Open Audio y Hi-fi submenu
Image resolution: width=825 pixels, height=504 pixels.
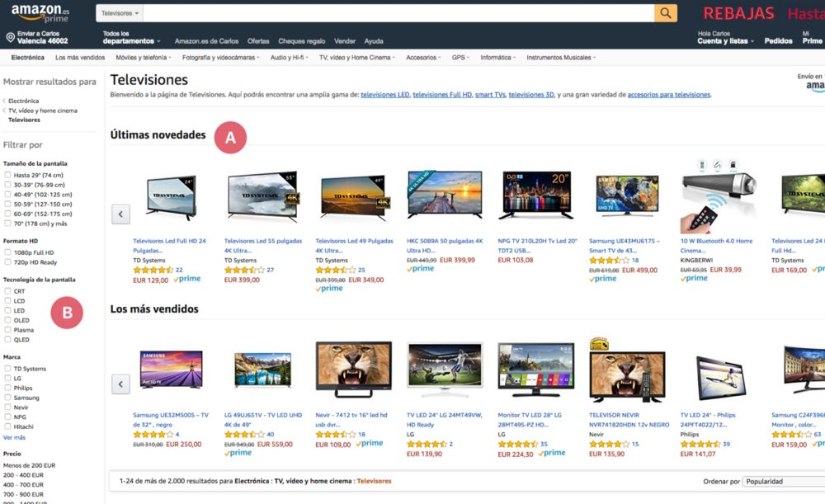289,58
